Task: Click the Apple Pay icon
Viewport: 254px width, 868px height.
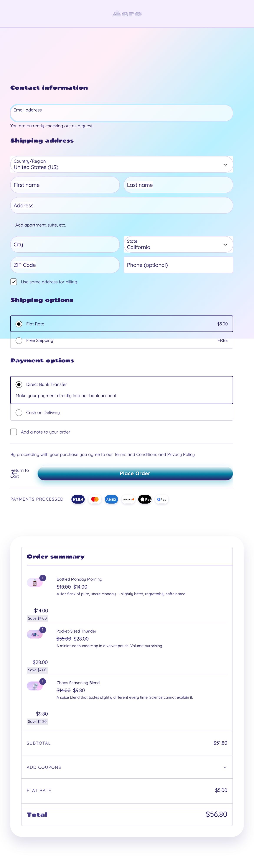Action: coord(145,499)
